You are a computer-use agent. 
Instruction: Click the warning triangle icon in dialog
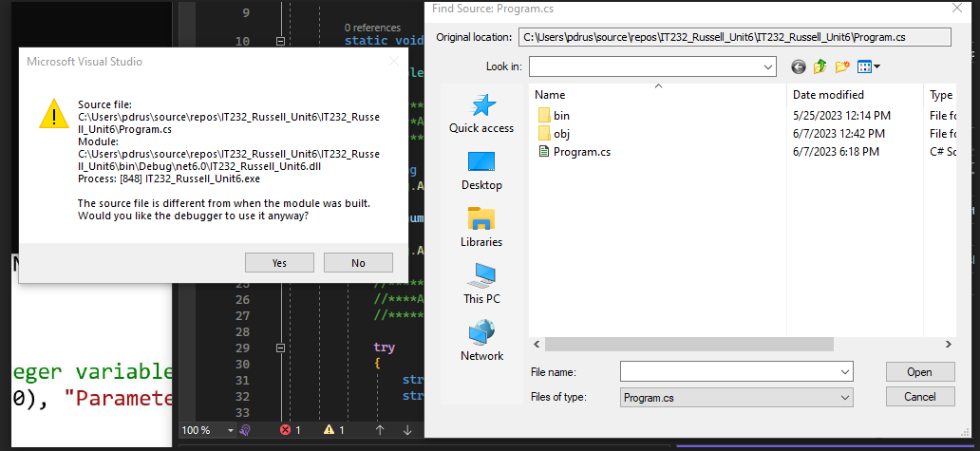54,114
